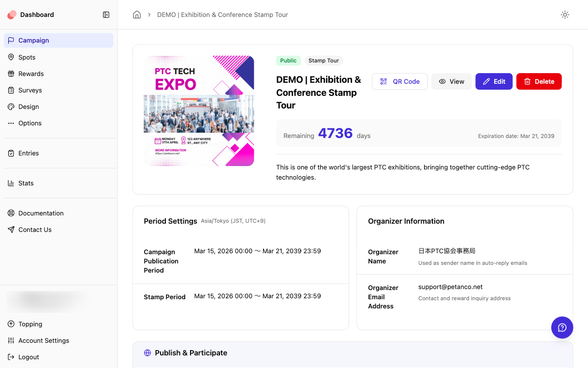588x368 pixels.
Task: Open the help chat bubble button
Action: tap(562, 327)
